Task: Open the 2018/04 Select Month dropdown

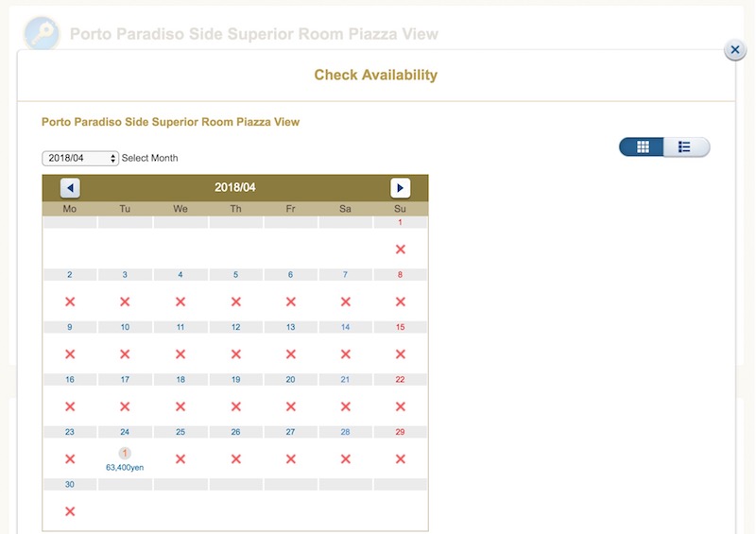Action: click(80, 158)
